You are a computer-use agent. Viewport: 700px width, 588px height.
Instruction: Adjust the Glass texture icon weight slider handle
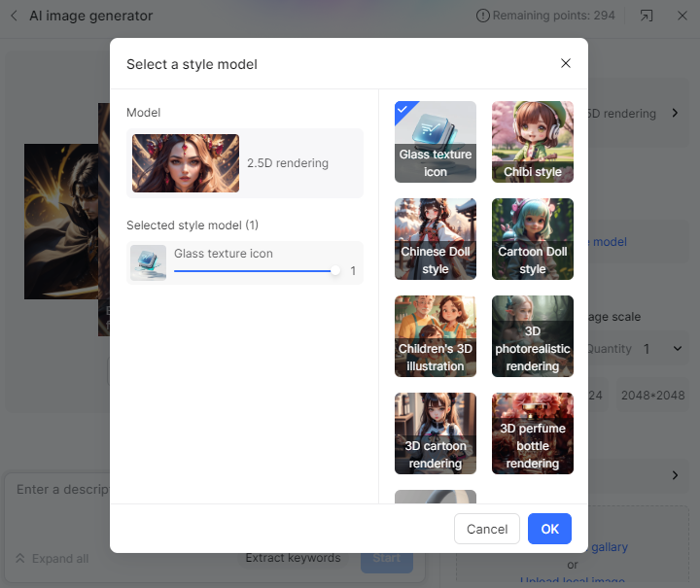(334, 270)
